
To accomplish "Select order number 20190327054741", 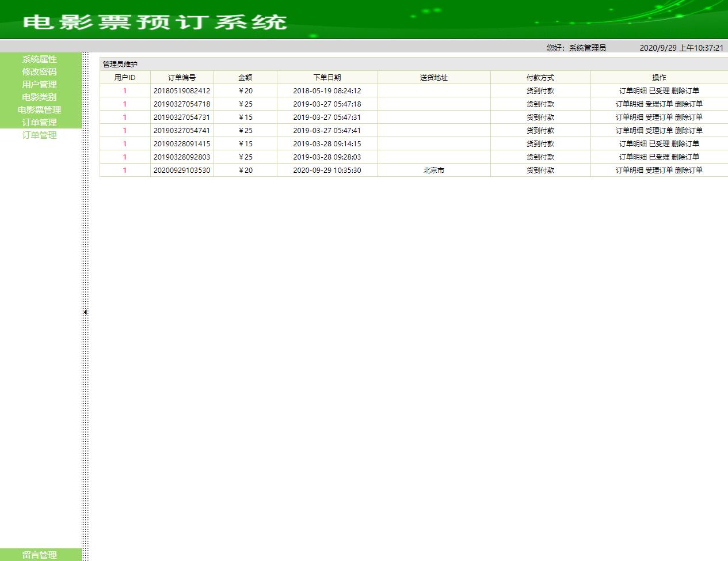I will (182, 131).
